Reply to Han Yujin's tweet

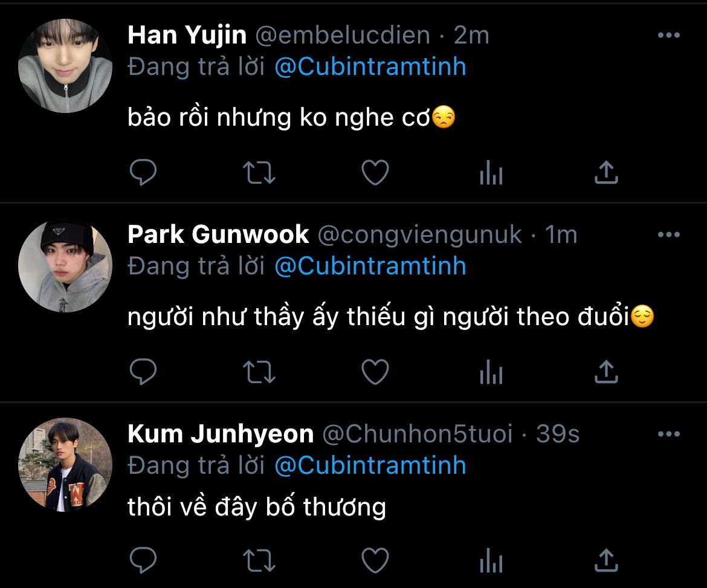tap(143, 173)
